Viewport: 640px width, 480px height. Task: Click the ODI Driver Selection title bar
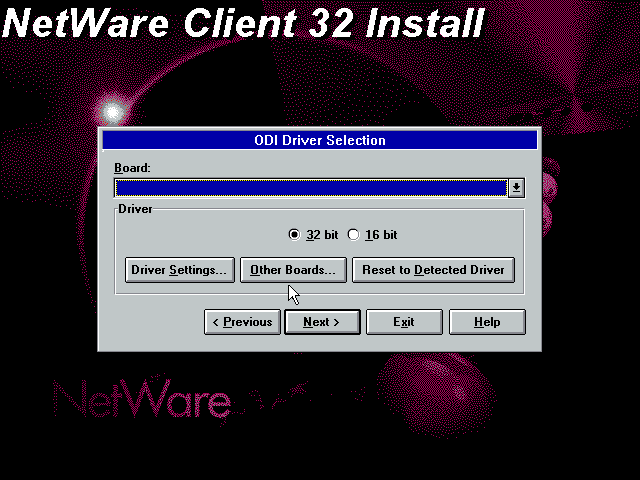point(320,140)
